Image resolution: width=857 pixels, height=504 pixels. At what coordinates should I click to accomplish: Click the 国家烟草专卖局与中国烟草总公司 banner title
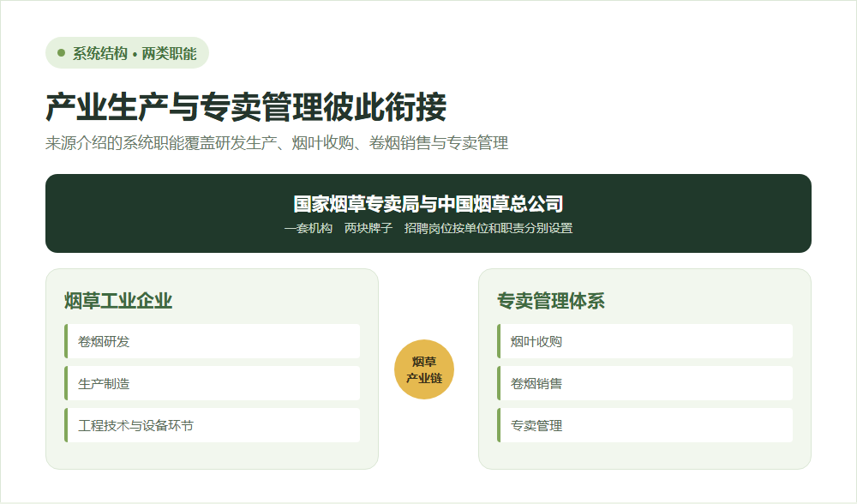[x=428, y=204]
